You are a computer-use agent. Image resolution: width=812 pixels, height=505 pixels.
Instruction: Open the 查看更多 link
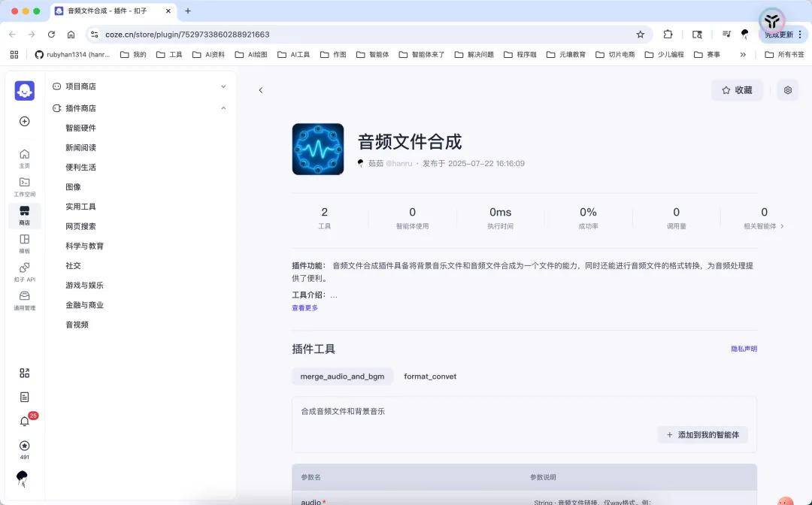pyautogui.click(x=304, y=308)
